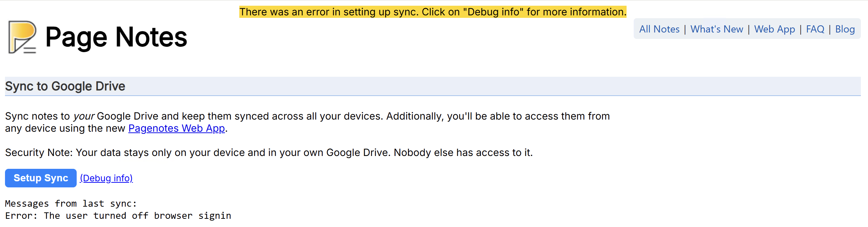868x227 pixels.
Task: Click the separator after All Notes
Action: pyautogui.click(x=685, y=29)
